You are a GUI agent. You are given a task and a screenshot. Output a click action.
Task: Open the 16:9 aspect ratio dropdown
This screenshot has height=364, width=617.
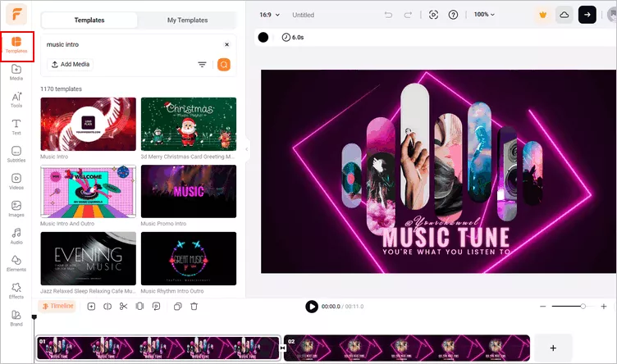pyautogui.click(x=270, y=15)
